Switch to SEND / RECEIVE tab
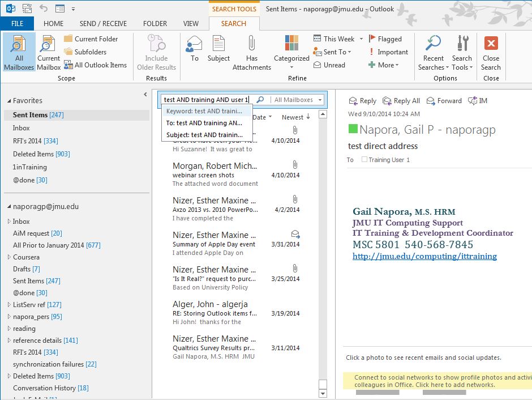The height and width of the screenshot is (400, 532). click(x=103, y=23)
